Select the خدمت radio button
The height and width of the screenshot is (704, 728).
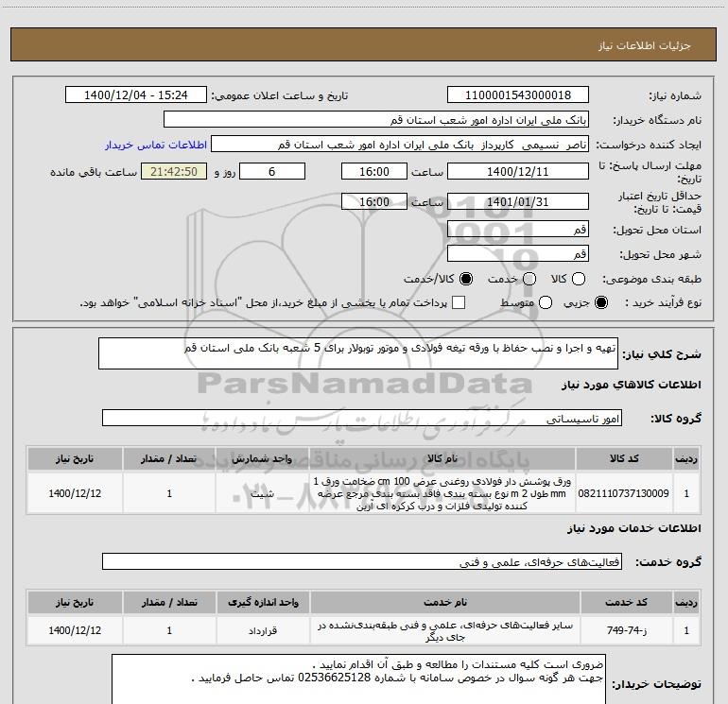[x=529, y=279]
